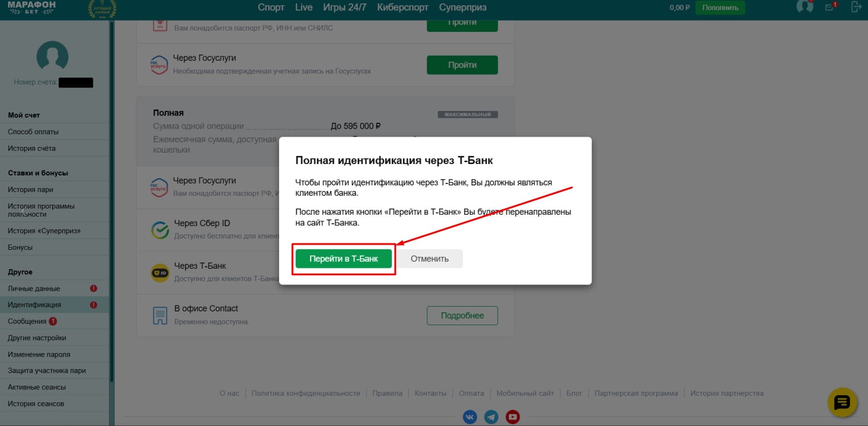
Task: Open the VK social icon
Action: [470, 417]
